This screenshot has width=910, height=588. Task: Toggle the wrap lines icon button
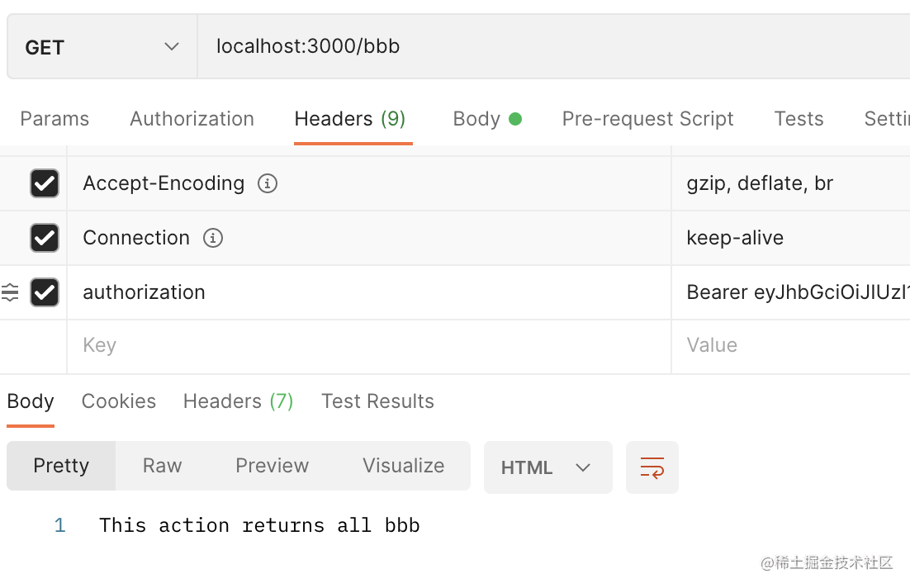tap(652, 467)
